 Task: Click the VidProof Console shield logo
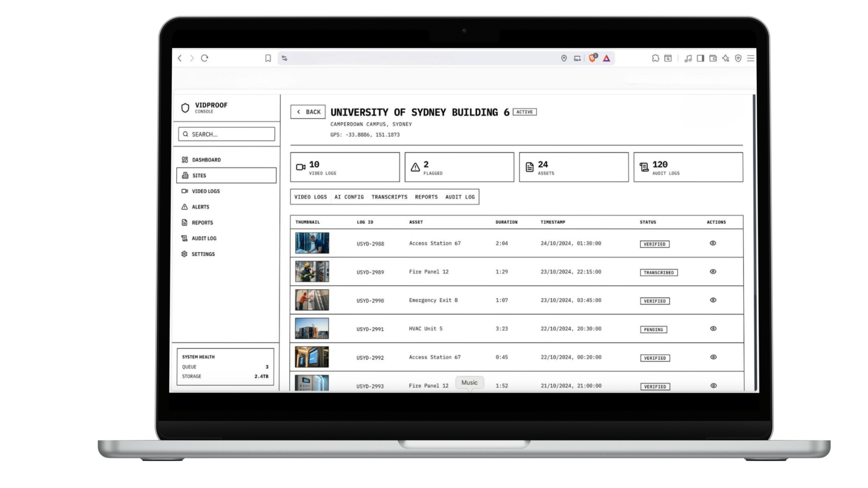pyautogui.click(x=185, y=107)
